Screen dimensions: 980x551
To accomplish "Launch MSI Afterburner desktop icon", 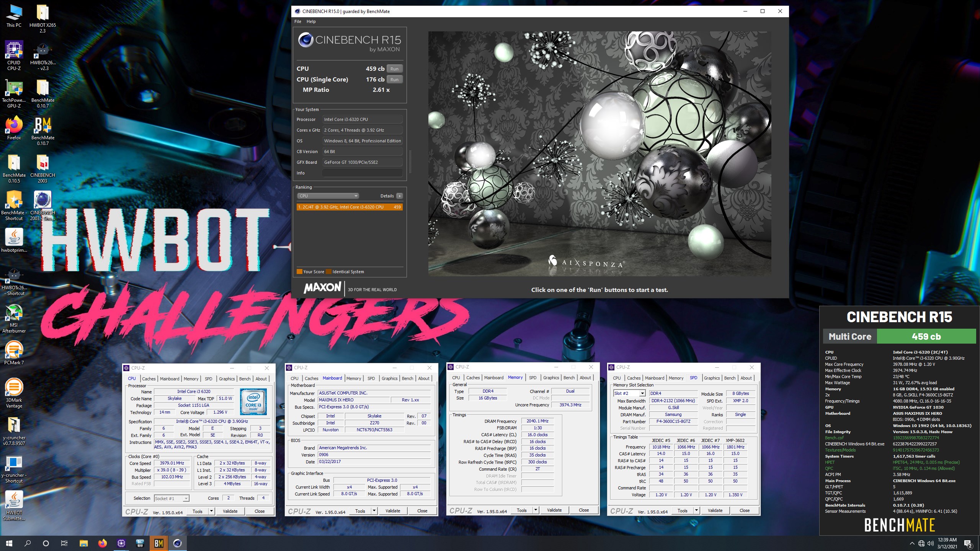I will tap(14, 318).
